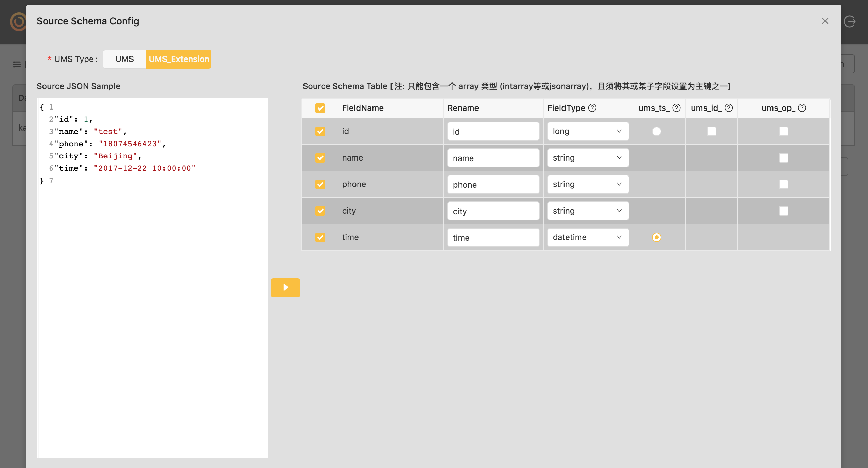The image size is (868, 468).
Task: Click the ums_ts_ help question icon
Action: (x=676, y=108)
